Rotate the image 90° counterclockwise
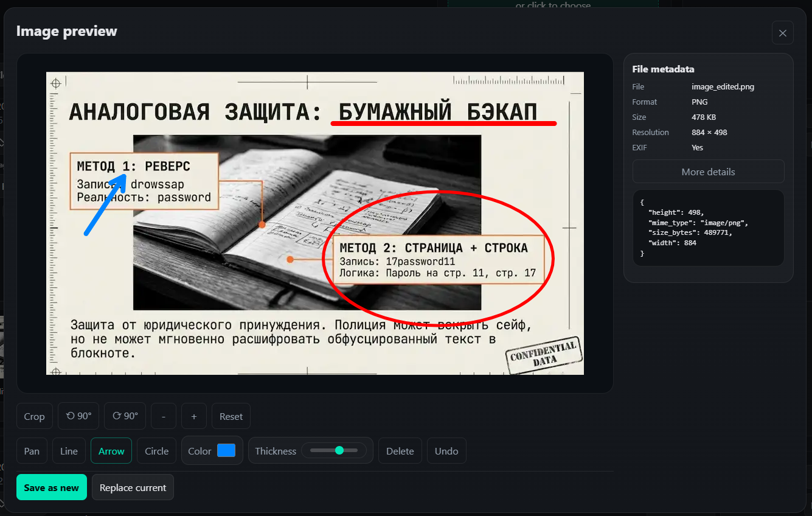The height and width of the screenshot is (516, 812). pos(78,416)
